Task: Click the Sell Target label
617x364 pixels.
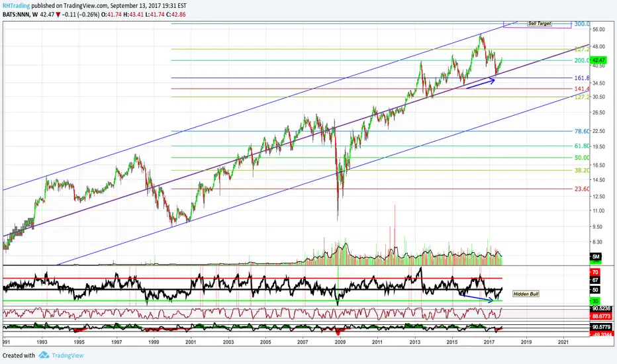Action: point(540,24)
